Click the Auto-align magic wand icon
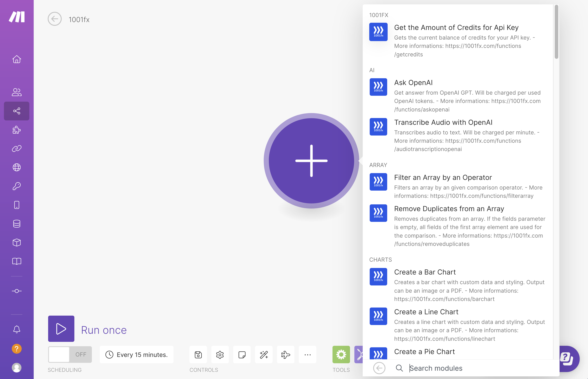This screenshot has width=588, height=379. click(x=264, y=355)
